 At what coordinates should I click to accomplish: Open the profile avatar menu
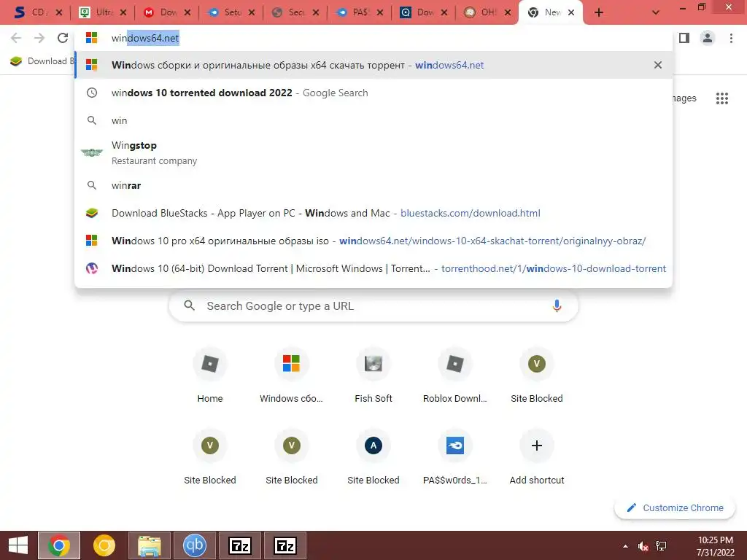(708, 38)
